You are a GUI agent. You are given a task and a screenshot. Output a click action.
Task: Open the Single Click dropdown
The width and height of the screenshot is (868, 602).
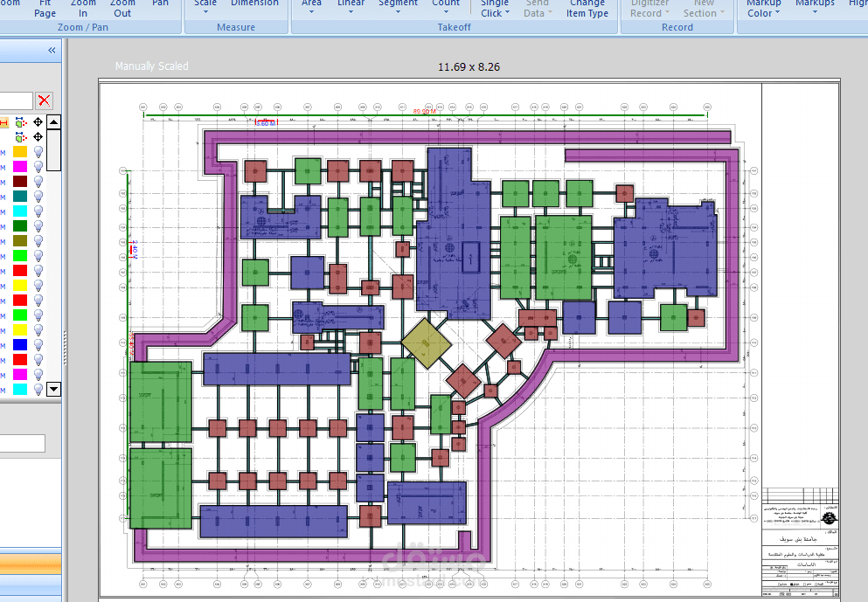pos(495,8)
